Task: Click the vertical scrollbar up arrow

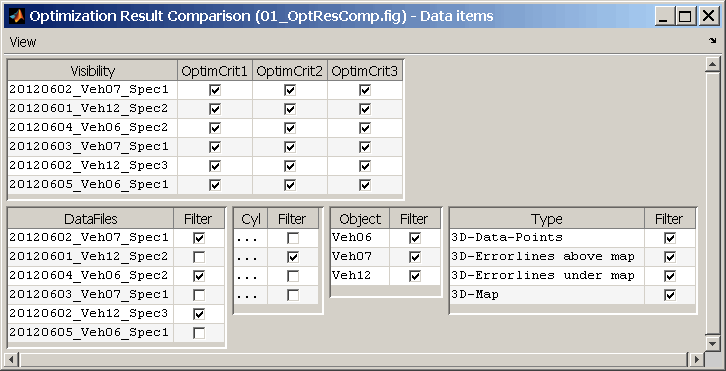Action: [x=712, y=64]
